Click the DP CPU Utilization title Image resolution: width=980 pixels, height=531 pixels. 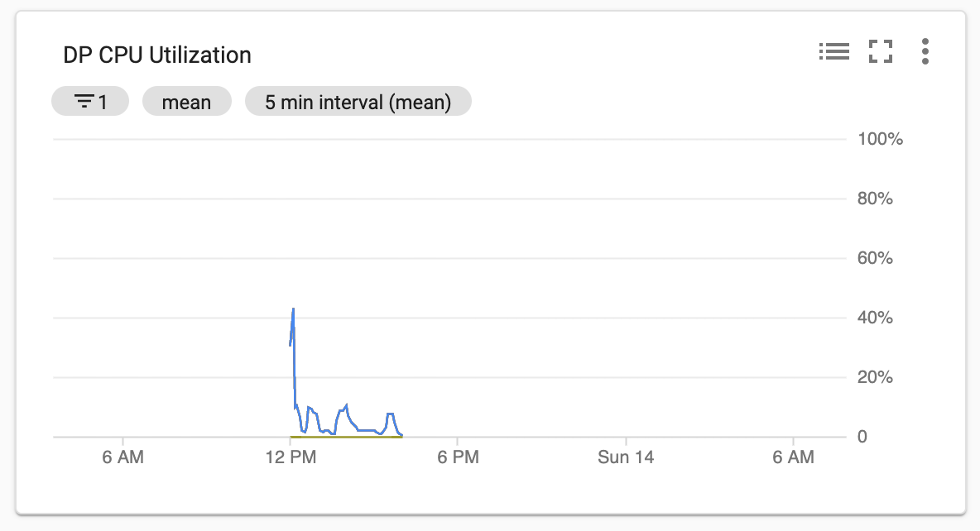click(157, 55)
